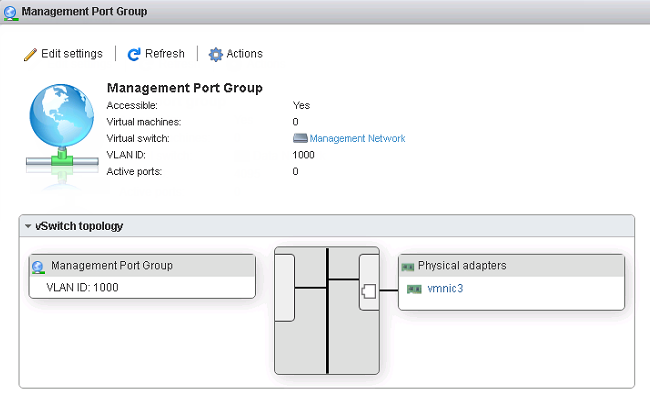Click the vSwitch topology header text

79,226
